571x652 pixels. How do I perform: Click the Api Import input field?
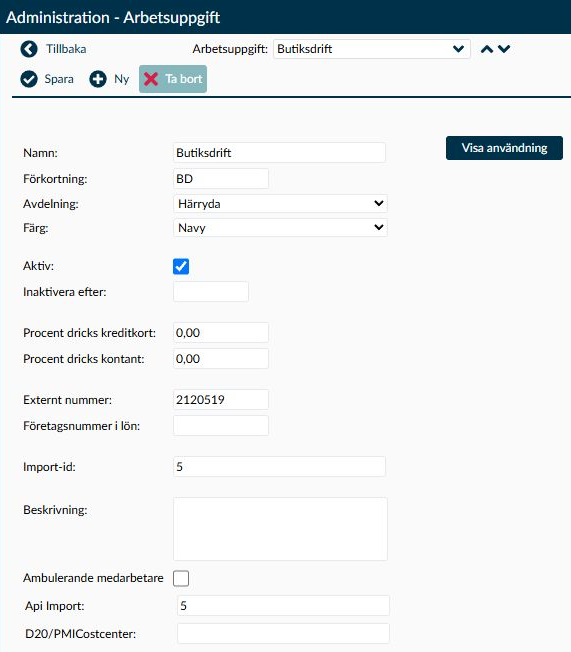click(283, 605)
